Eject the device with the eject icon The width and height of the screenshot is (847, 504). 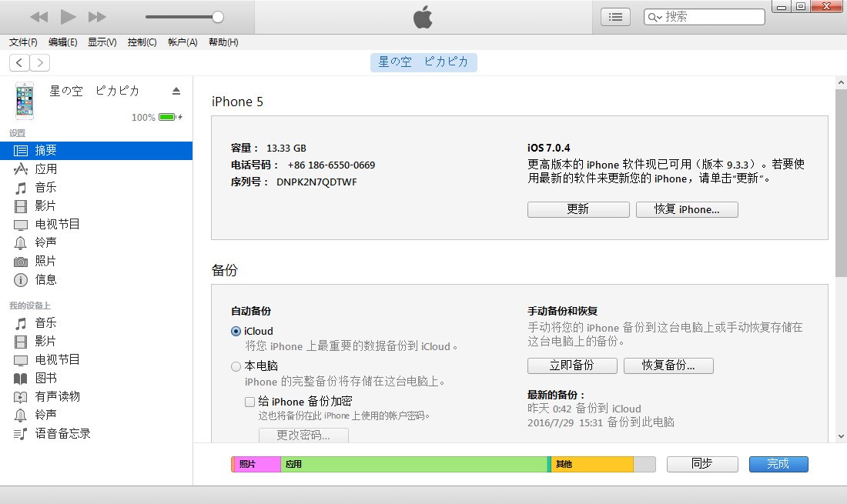point(176,92)
